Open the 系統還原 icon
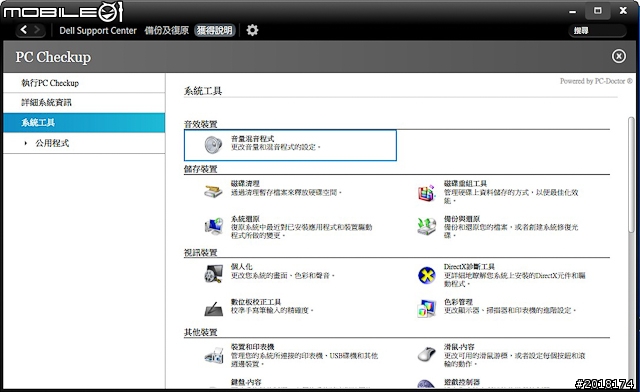Image resolution: width=640 pixels, height=392 pixels. coord(213,227)
